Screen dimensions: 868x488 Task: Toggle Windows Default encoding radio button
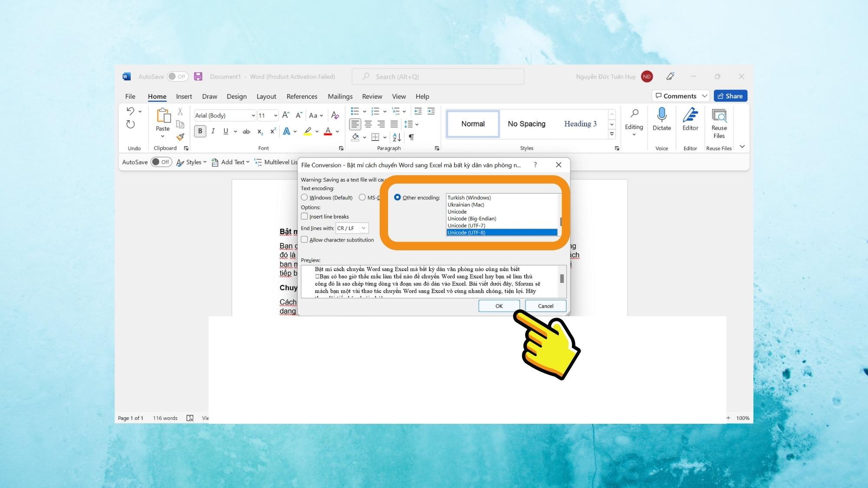tap(305, 197)
